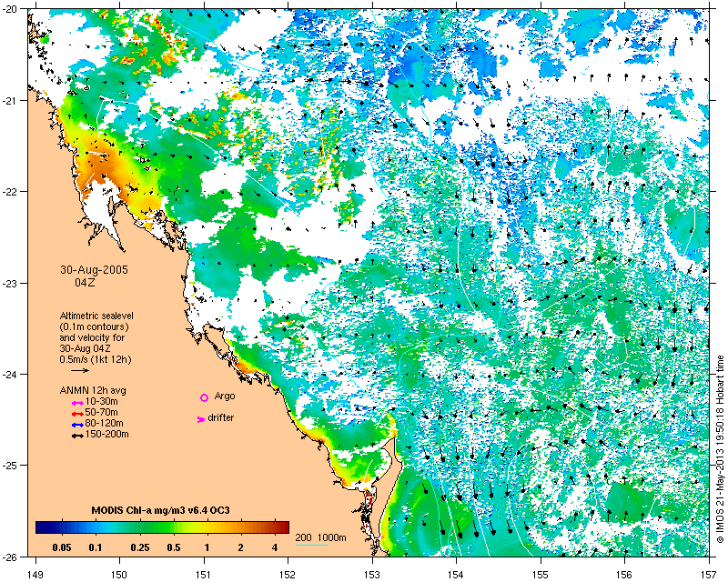Click the 154 longitude axis label
The height and width of the screenshot is (582, 728).
pos(457,575)
